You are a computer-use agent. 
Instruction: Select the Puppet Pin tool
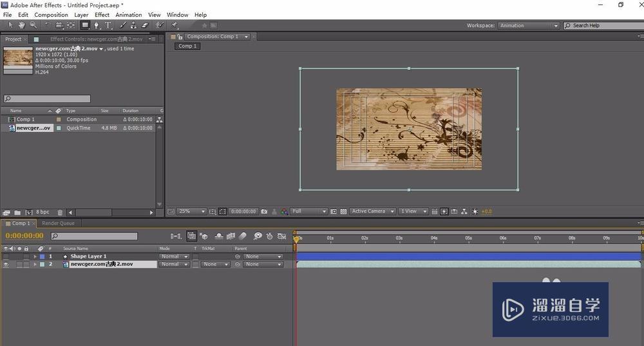(175, 26)
